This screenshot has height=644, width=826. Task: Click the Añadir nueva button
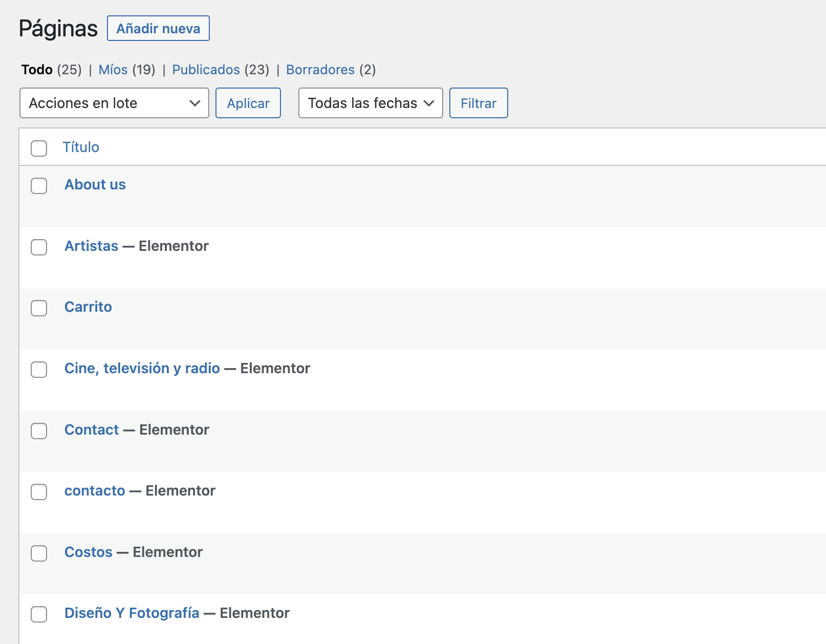(x=158, y=29)
